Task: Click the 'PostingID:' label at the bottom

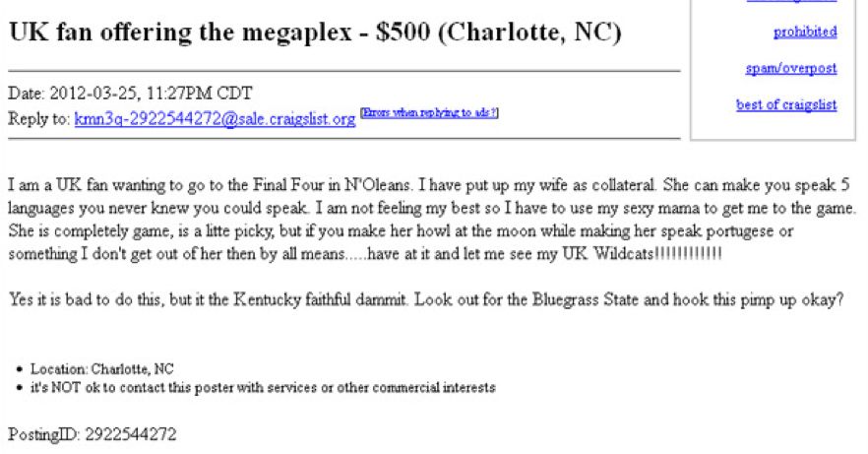Action: click(x=44, y=434)
